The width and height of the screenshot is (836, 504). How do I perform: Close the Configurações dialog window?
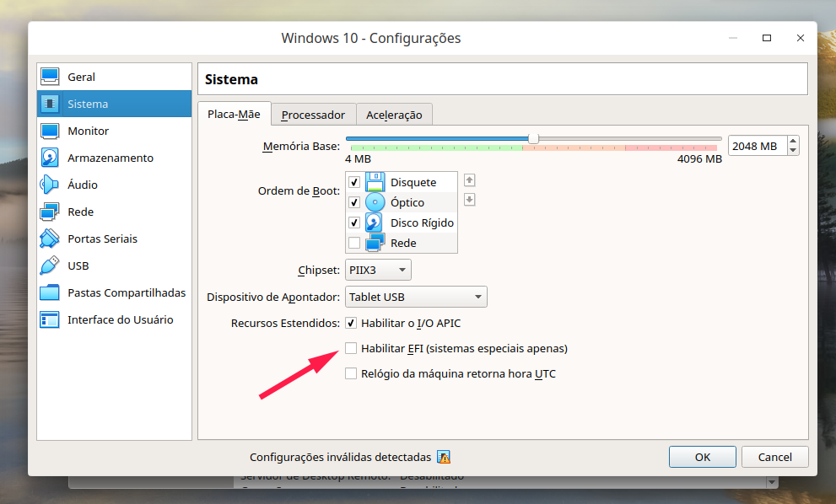coord(801,38)
